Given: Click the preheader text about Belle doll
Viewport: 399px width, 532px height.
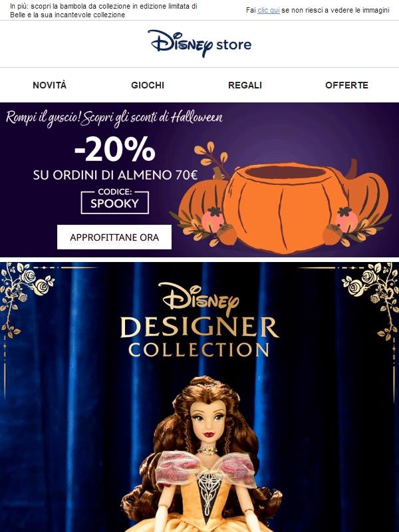Looking at the screenshot, I should [x=104, y=11].
